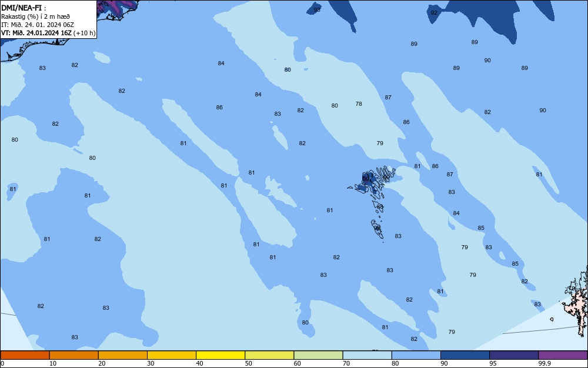
Task: Click the '99' value over the Faroe Islands
Action: 366,179
